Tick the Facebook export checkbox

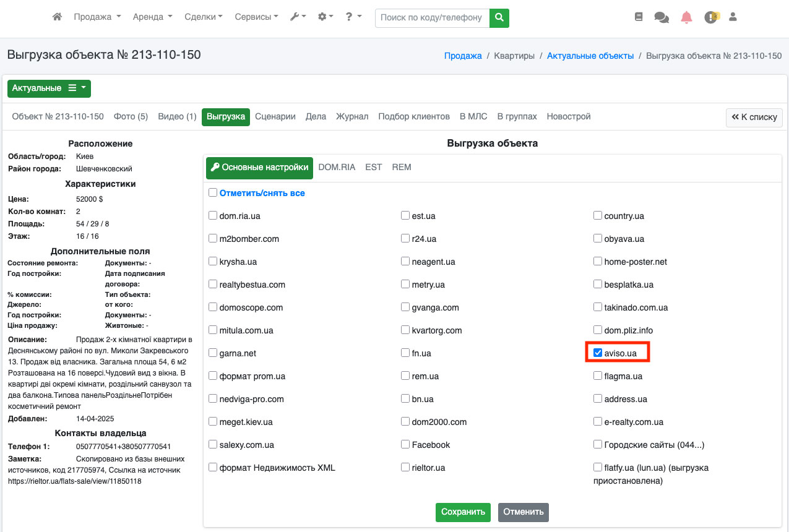click(x=405, y=444)
